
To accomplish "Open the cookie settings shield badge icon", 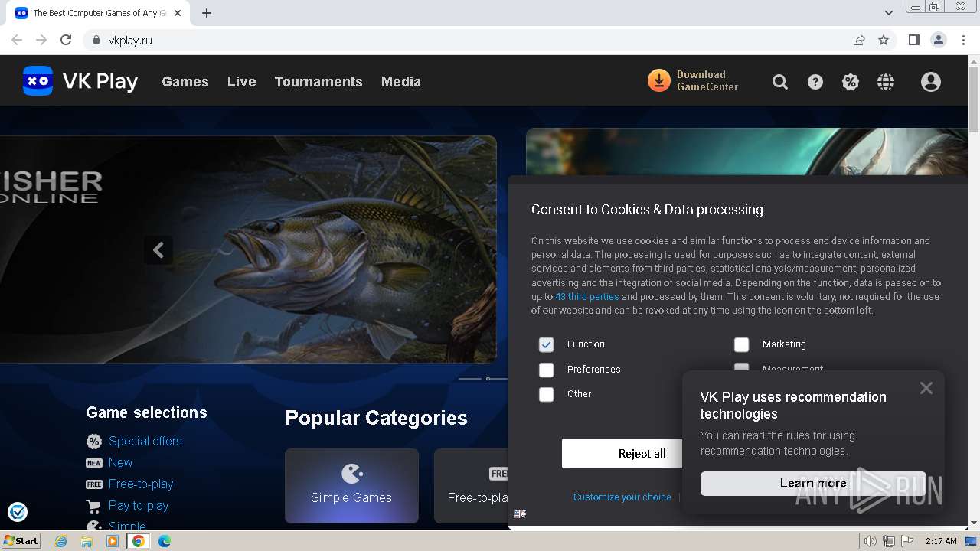I will point(18,512).
